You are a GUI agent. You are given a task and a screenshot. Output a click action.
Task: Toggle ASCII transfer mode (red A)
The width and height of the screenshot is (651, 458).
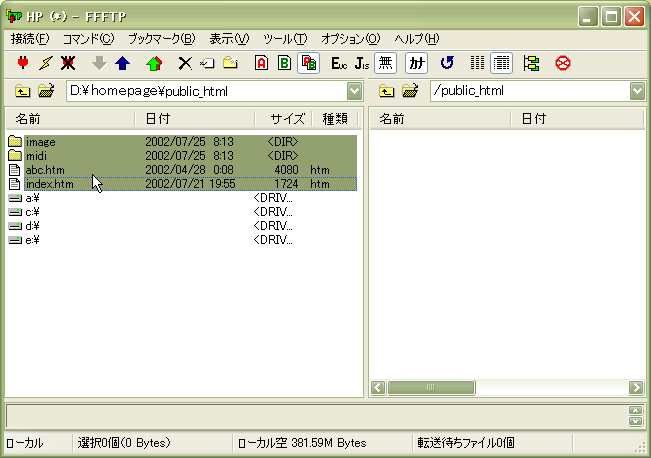[x=261, y=63]
